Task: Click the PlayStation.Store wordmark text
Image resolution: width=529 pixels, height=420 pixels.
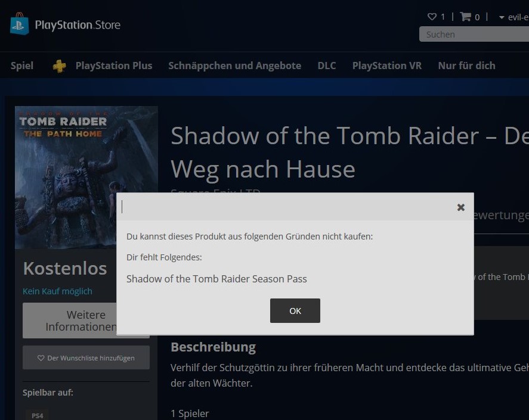Action: (78, 25)
